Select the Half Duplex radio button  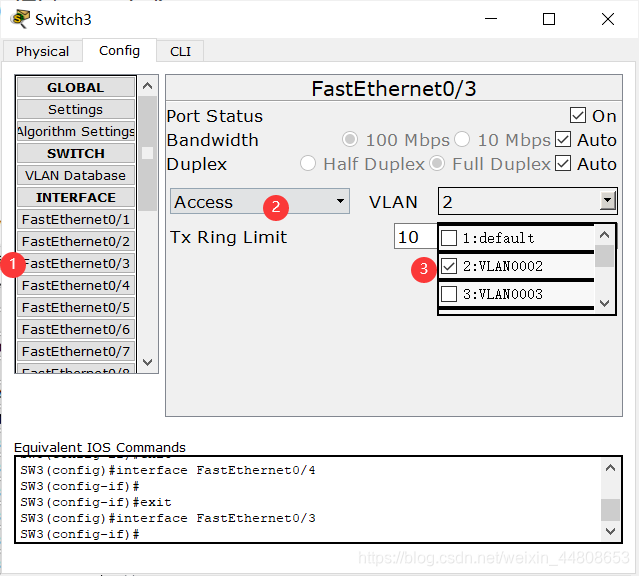tap(308, 163)
